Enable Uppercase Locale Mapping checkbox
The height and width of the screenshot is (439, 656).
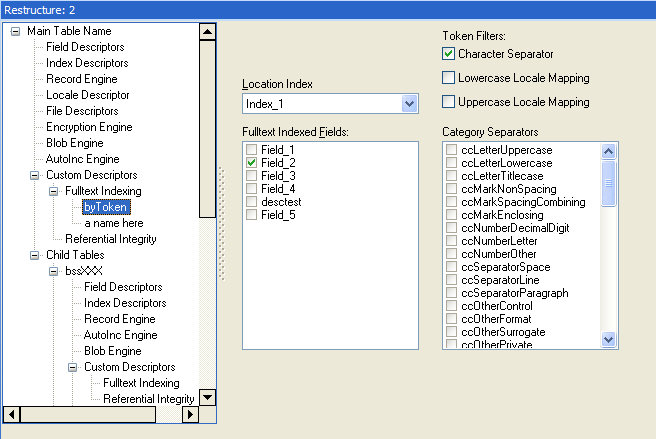[x=449, y=101]
